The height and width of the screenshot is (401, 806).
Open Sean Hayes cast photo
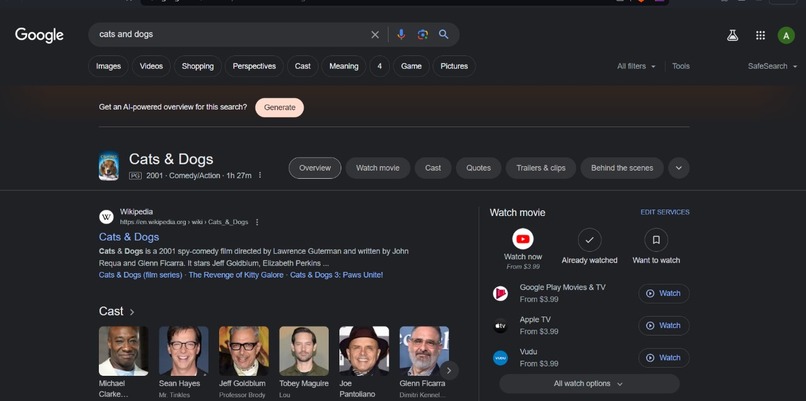(184, 351)
